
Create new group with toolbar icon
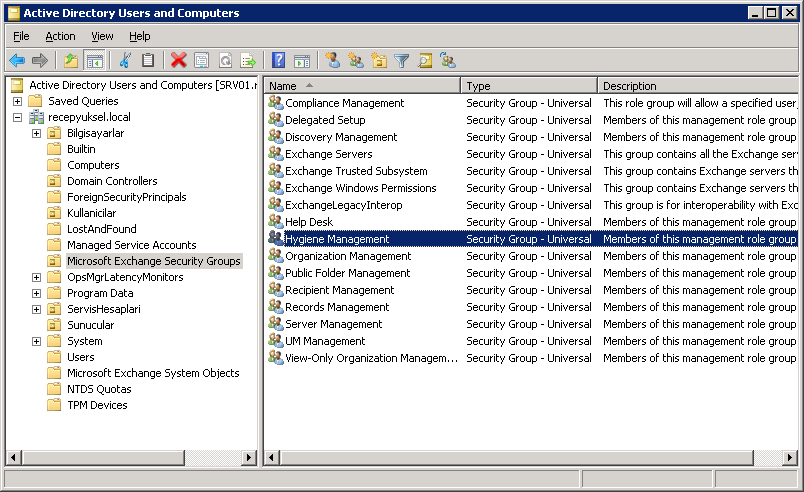click(356, 61)
